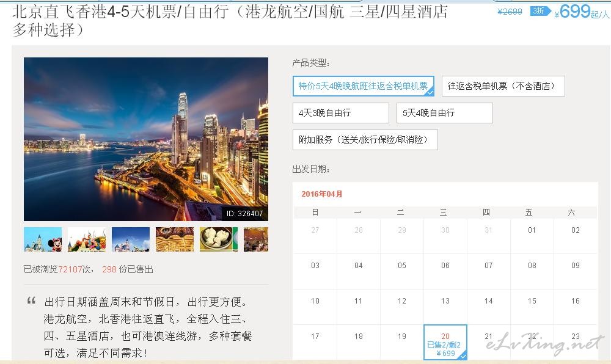
Task: Click April 09 calendar cell
Action: [575, 266]
